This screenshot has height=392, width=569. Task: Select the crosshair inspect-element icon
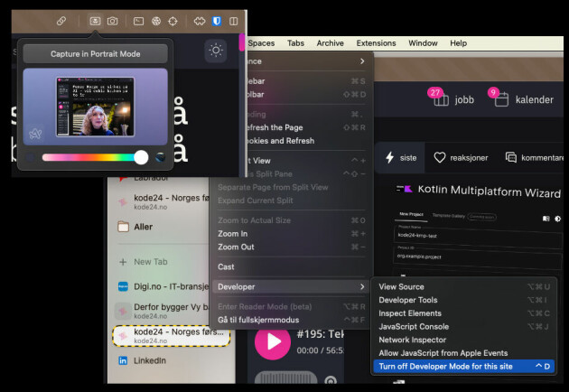click(173, 21)
